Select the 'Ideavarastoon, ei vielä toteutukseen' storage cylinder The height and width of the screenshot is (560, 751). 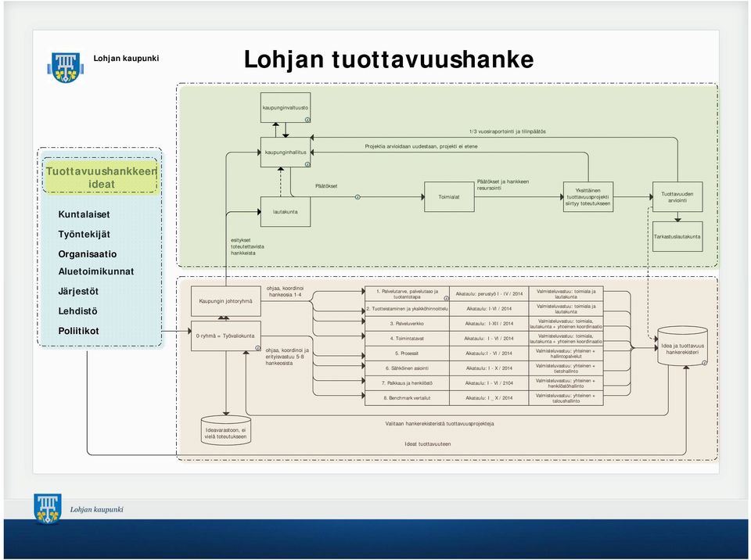225,430
